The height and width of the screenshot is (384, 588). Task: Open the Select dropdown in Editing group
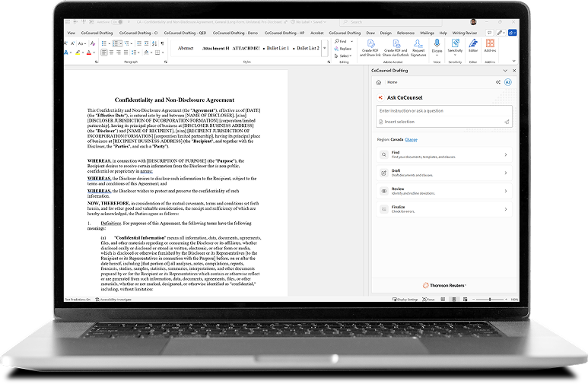pos(343,56)
